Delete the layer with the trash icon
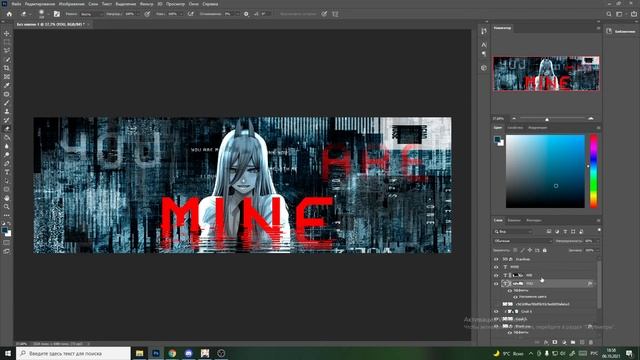Viewport: 640px width, 360px height. tap(591, 342)
